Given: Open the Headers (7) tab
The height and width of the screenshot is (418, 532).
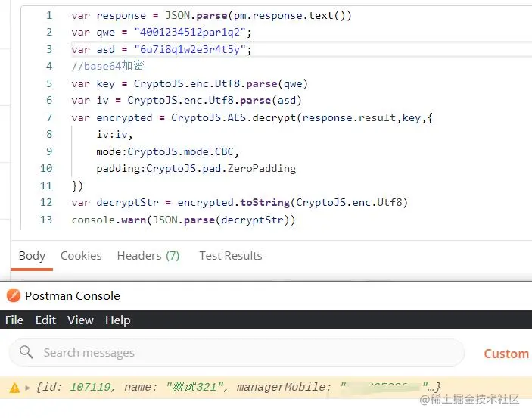Looking at the screenshot, I should tap(148, 256).
